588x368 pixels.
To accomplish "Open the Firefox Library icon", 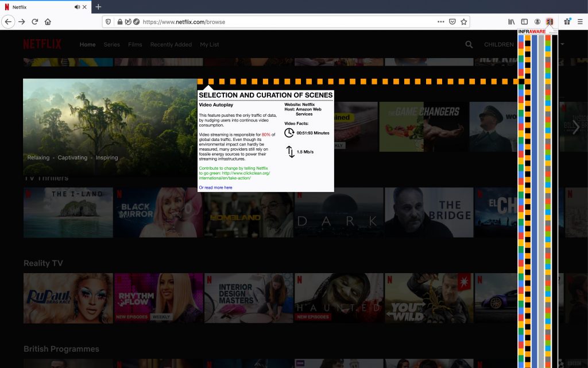I will pyautogui.click(x=511, y=22).
